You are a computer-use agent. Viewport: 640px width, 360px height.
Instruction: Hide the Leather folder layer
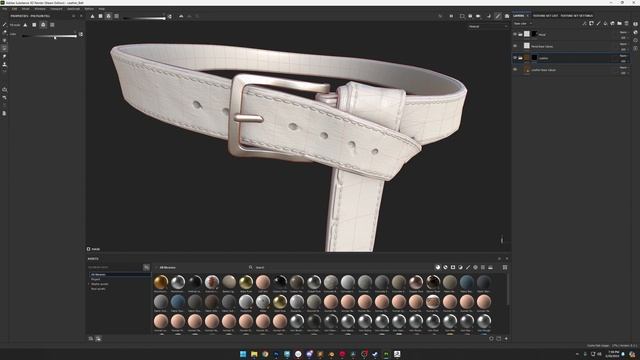pyautogui.click(x=515, y=58)
